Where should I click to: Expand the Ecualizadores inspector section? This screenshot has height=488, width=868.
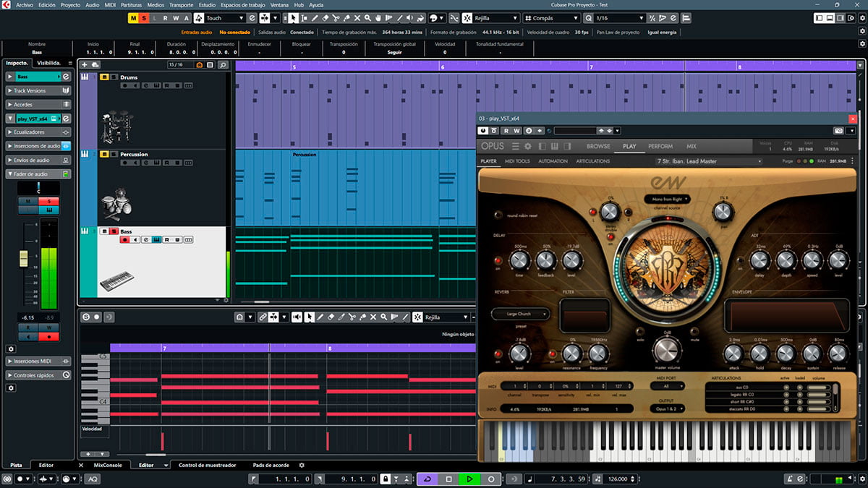pos(38,132)
